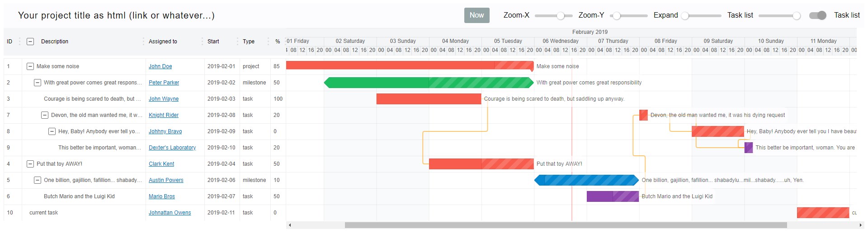Click the Now button
This screenshot has height=233, width=868.
coord(476,15)
